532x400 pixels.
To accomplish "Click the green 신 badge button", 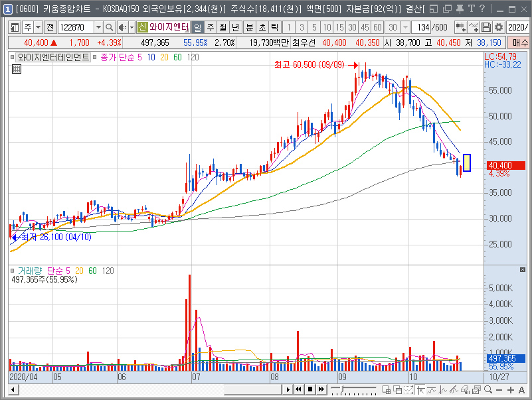I will (x=143, y=27).
